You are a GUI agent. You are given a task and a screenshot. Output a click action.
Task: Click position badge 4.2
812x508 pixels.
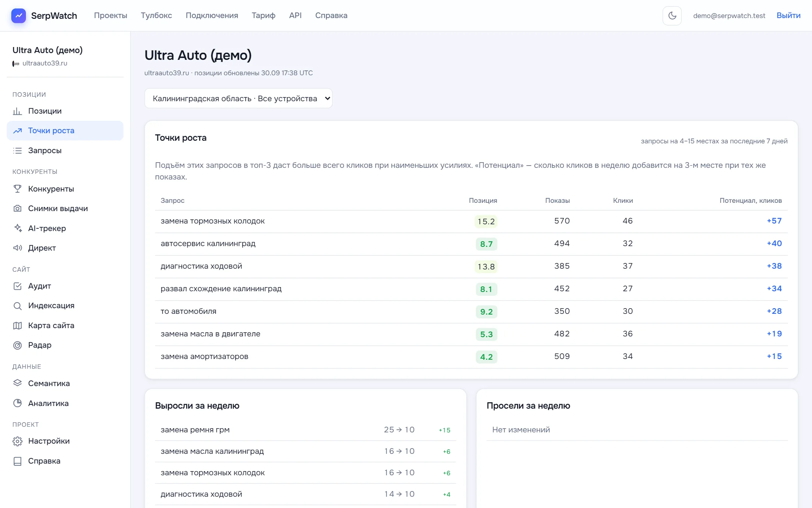tap(486, 357)
